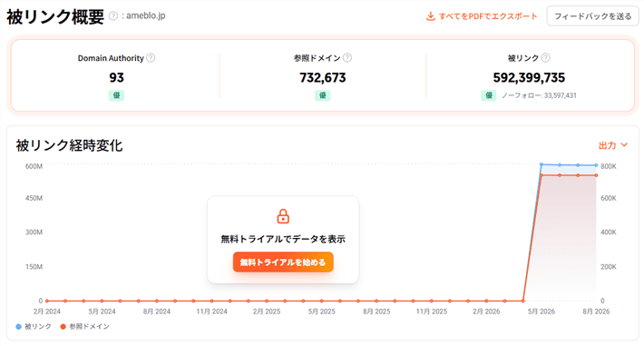Click 無料トライアルでデータを表示 text
Image resolution: width=644 pixels, height=346 pixels.
pos(283,239)
